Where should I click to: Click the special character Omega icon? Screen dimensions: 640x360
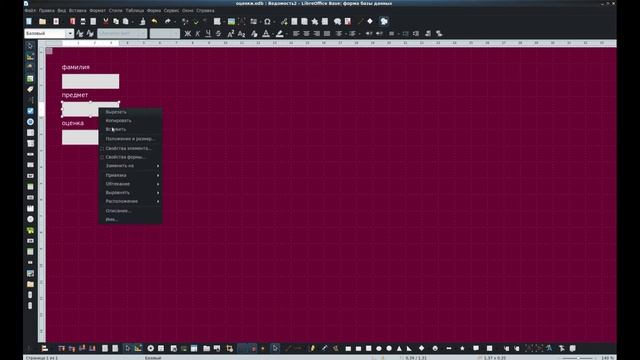pos(267,21)
